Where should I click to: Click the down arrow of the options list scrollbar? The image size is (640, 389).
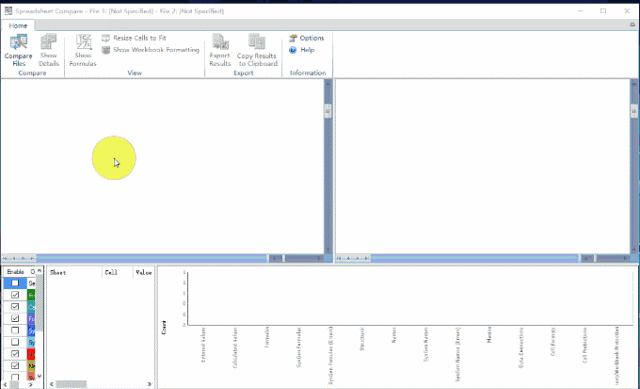pyautogui.click(x=39, y=376)
